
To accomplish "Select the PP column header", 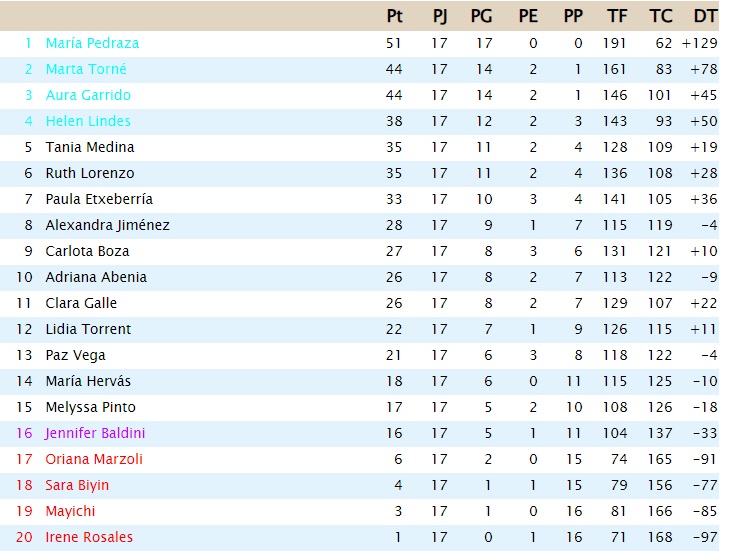I will (573, 16).
